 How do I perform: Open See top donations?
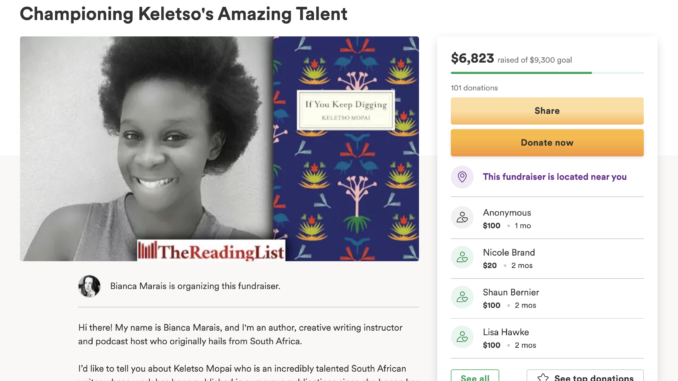pyautogui.click(x=585, y=375)
